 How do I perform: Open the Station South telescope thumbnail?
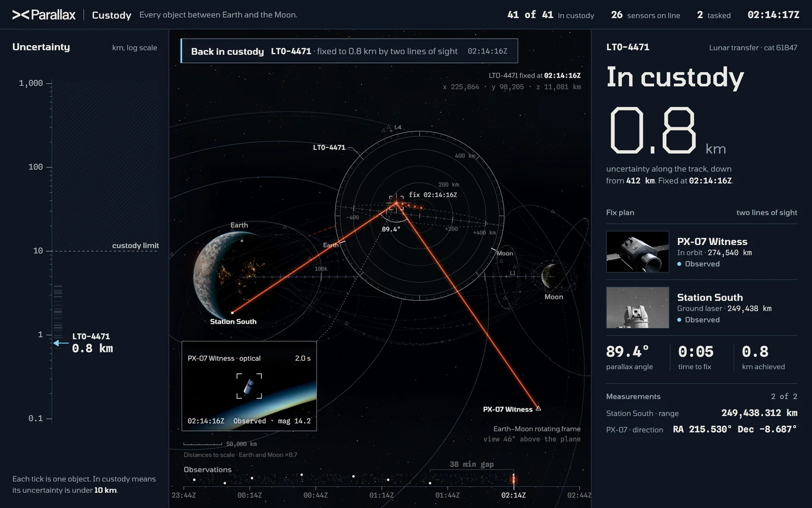pos(637,308)
